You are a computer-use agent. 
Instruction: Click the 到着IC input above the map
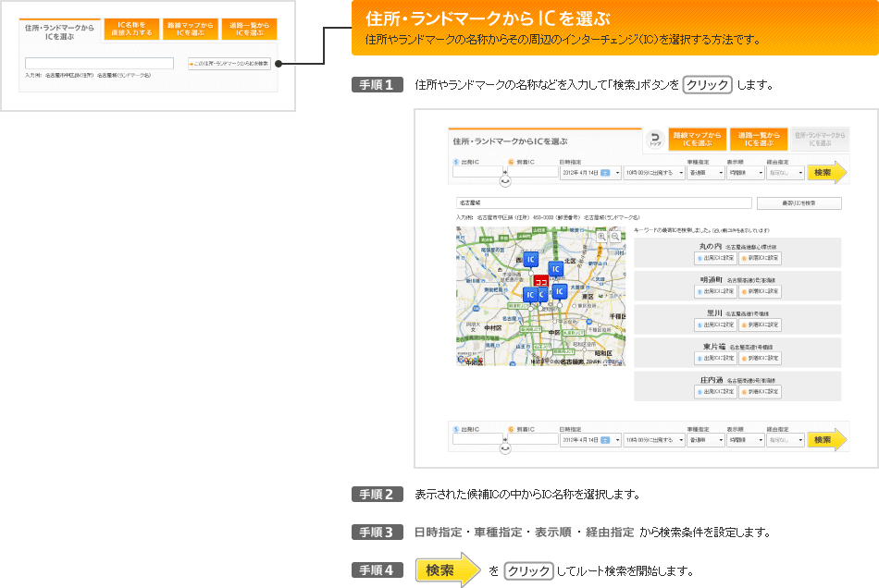(533, 172)
